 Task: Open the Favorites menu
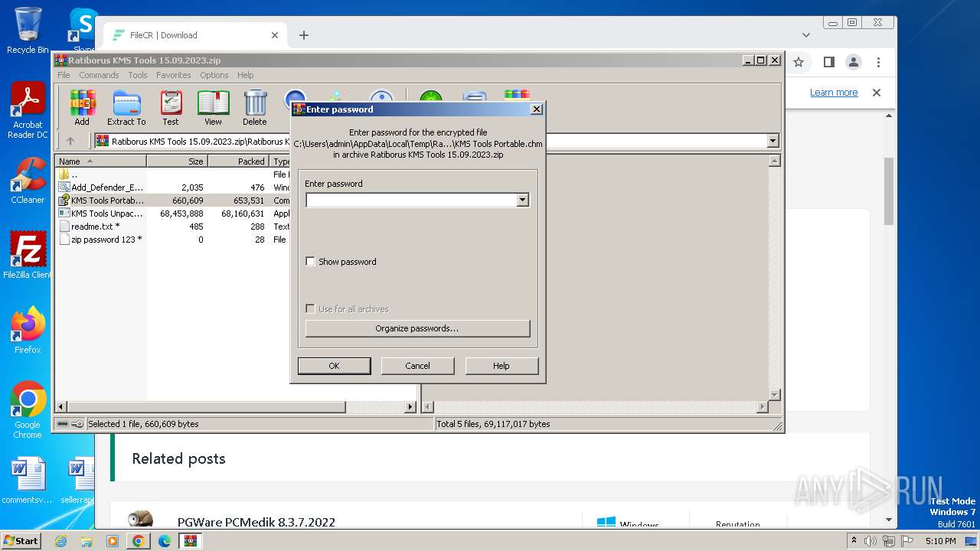tap(174, 75)
